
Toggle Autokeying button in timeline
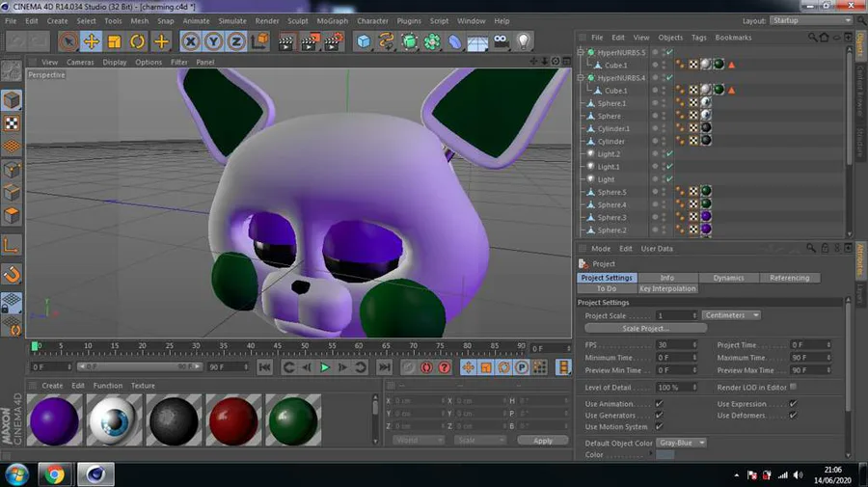pos(426,367)
